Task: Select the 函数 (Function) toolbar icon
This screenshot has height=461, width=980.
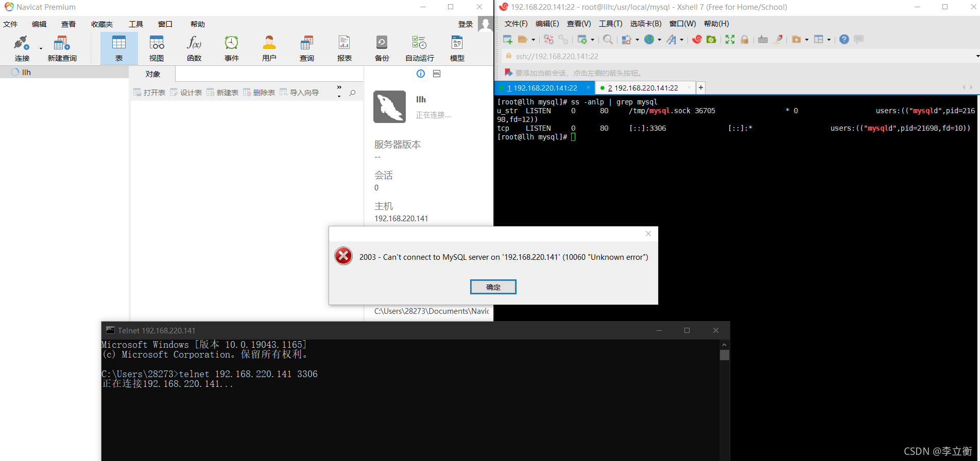Action: pyautogui.click(x=194, y=43)
